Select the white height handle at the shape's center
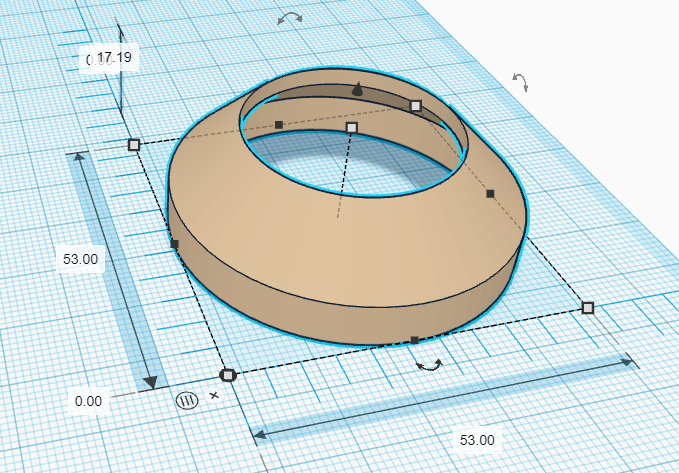 click(352, 127)
